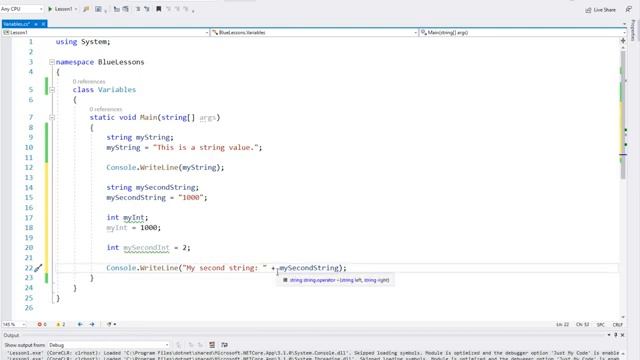Toggle word wrap in Output panel
This screenshot has width=640, height=360.
click(x=224, y=345)
